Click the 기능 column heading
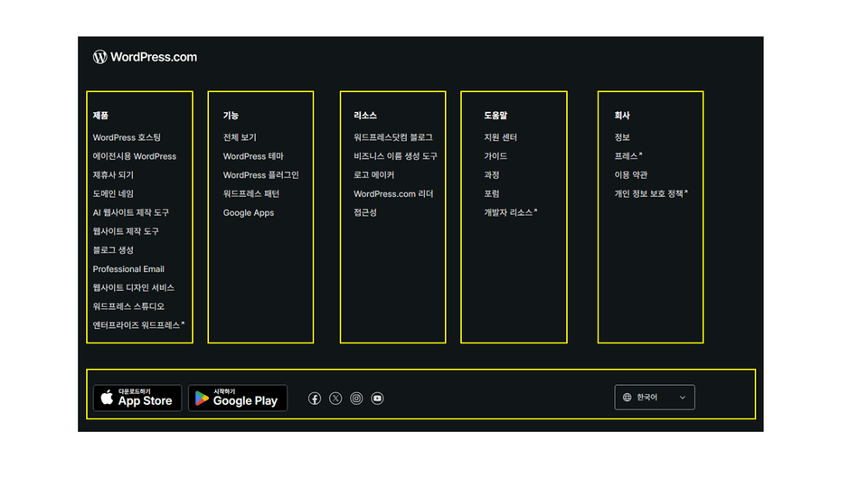Screen dimensions: 868x488 pos(231,115)
